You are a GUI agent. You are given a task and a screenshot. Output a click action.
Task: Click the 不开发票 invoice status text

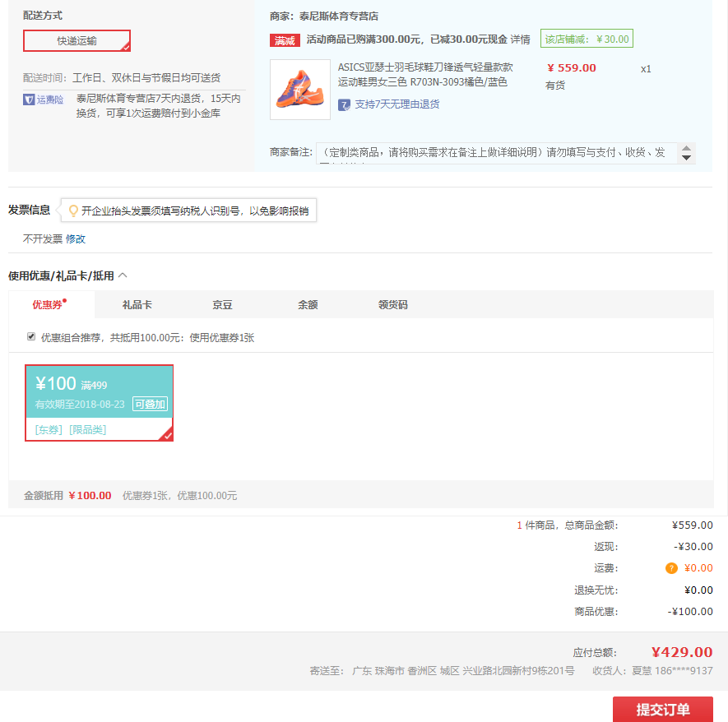pyautogui.click(x=43, y=239)
